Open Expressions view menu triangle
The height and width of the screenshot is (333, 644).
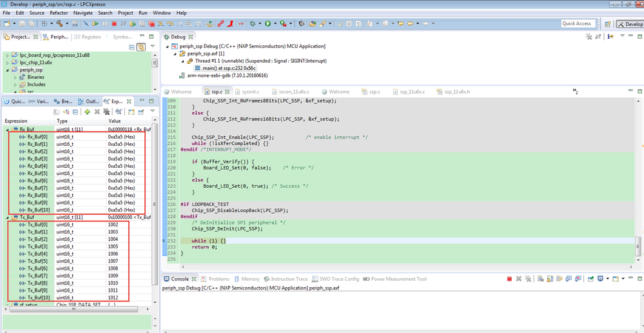(x=152, y=112)
